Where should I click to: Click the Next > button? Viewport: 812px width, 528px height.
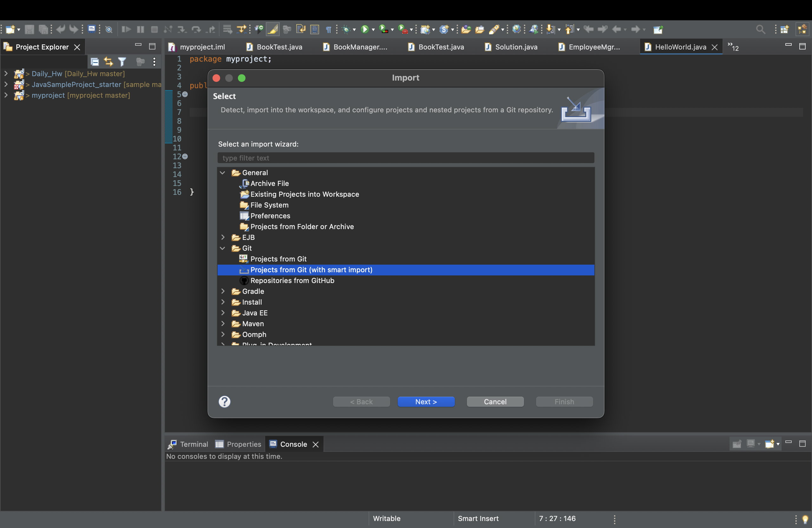(426, 402)
